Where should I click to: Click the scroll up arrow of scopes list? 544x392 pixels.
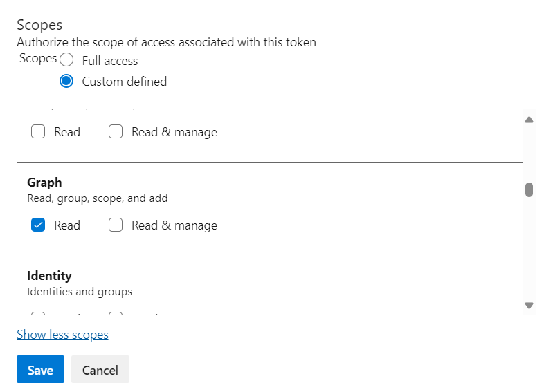[x=529, y=120]
